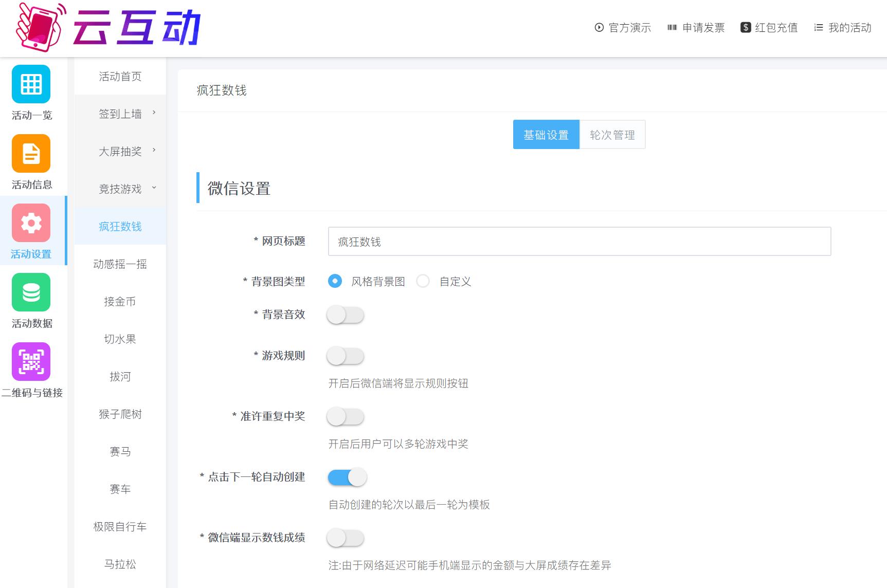Viewport: 887px width, 588px height.
Task: Select 拔河 game menu item
Action: pos(120,377)
